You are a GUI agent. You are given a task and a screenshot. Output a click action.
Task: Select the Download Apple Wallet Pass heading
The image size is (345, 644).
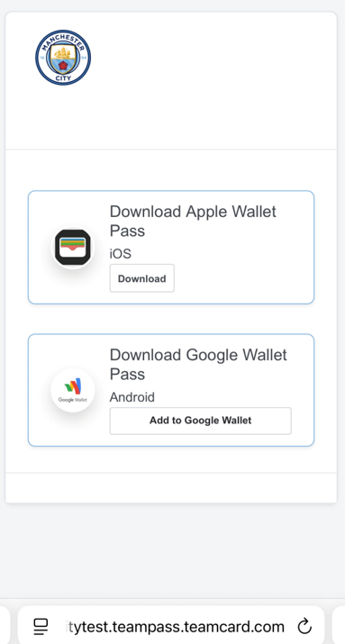pyautogui.click(x=193, y=221)
